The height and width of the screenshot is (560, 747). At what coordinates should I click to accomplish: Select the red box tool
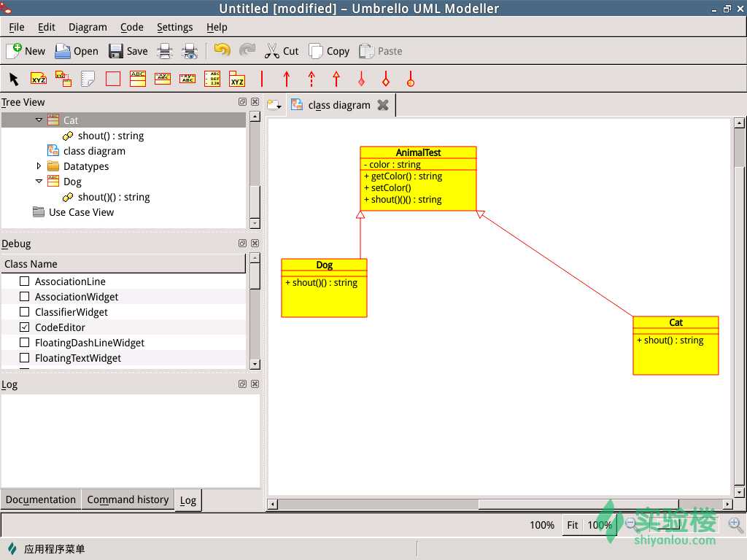113,79
